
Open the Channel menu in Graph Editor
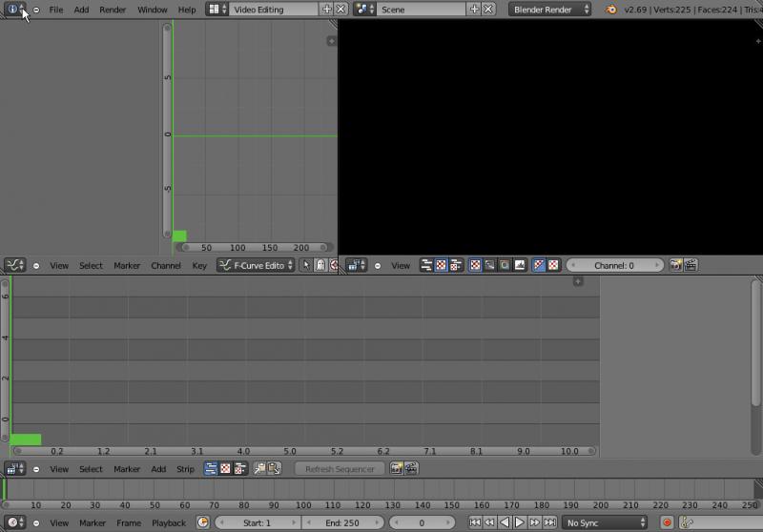pos(165,265)
